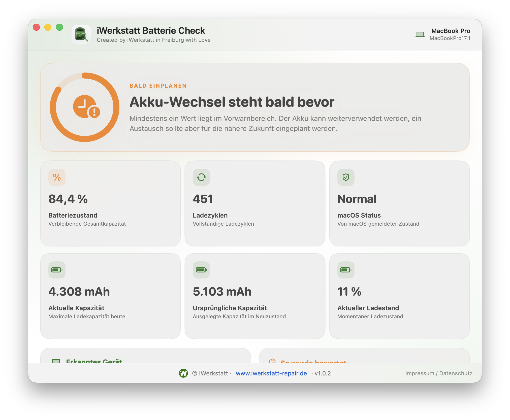Viewport: 510px width, 420px height.
Task: Click the So wurde bewertet section header
Action: (x=313, y=361)
